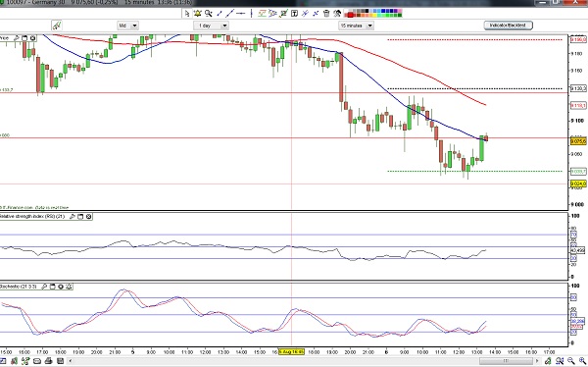Activate the zoom magnifier tool in top toolbar
The height and width of the screenshot is (367, 588).
(208, 14)
